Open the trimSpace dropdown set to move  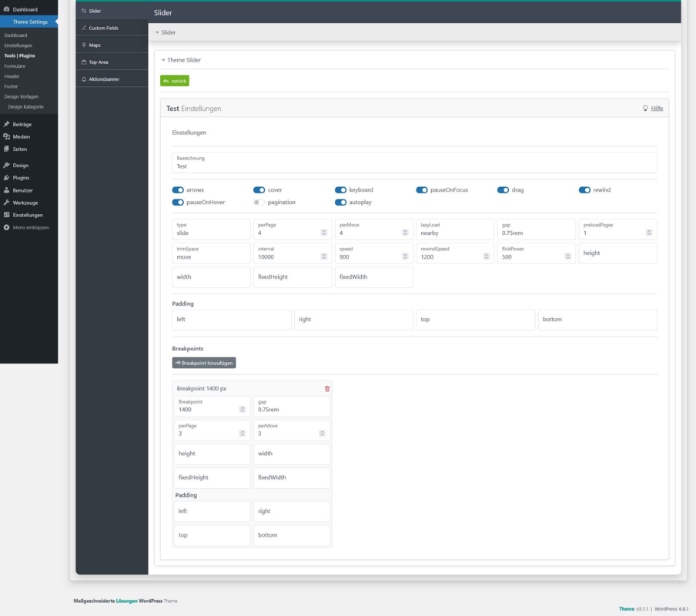pyautogui.click(x=211, y=253)
